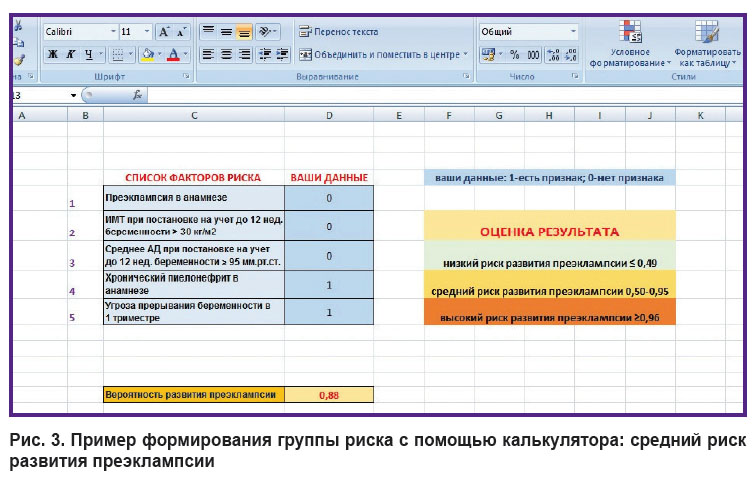Click the ВАШИ ДАННЫЕ heading cell
The width and height of the screenshot is (756, 480).
point(329,178)
